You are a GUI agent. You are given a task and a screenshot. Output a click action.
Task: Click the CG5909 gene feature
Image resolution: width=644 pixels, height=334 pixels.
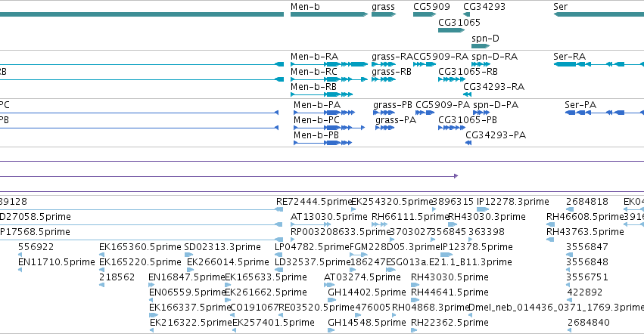[x=425, y=14]
